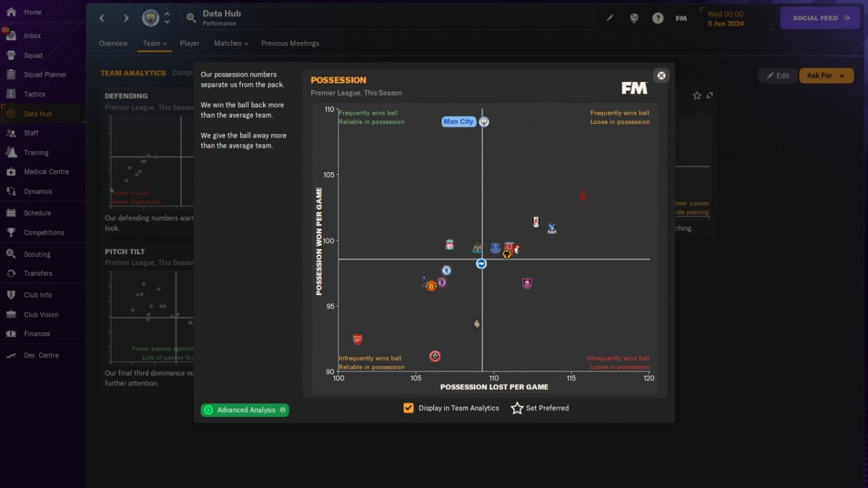Click the Manchester City club badge in the top bar
868x488 pixels.
click(151, 18)
